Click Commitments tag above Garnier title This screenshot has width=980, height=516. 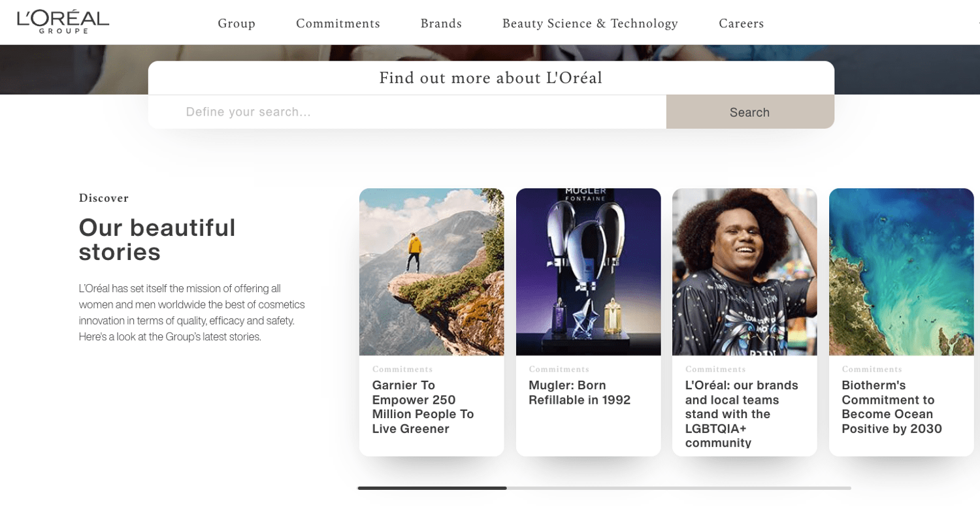402,369
